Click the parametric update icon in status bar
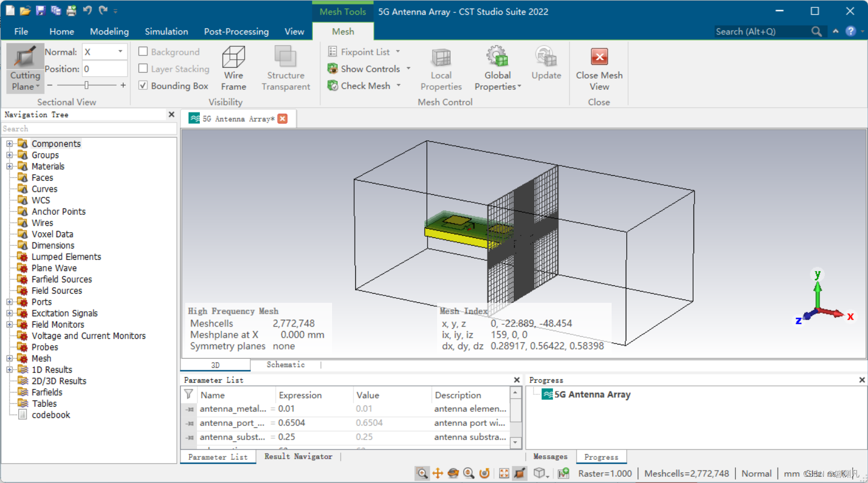 [x=564, y=473]
